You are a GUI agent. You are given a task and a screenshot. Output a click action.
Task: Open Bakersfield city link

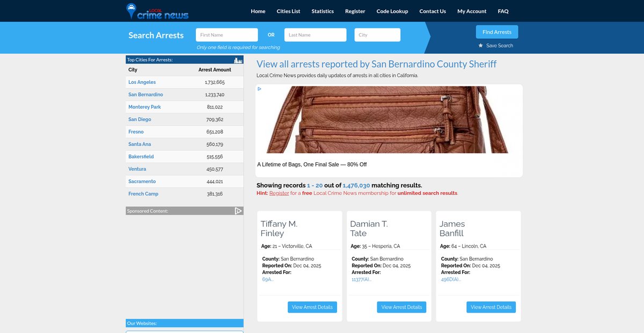(141, 157)
